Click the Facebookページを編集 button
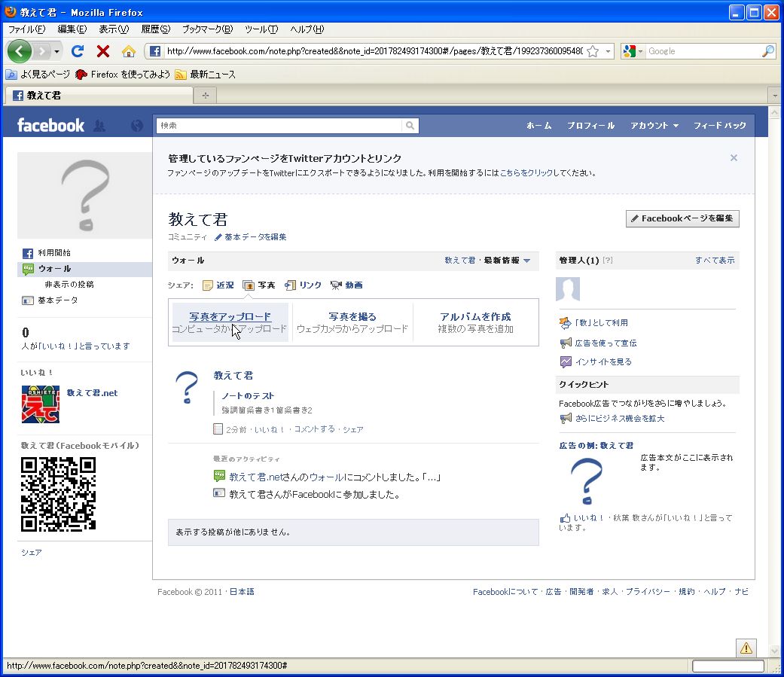 pos(682,218)
